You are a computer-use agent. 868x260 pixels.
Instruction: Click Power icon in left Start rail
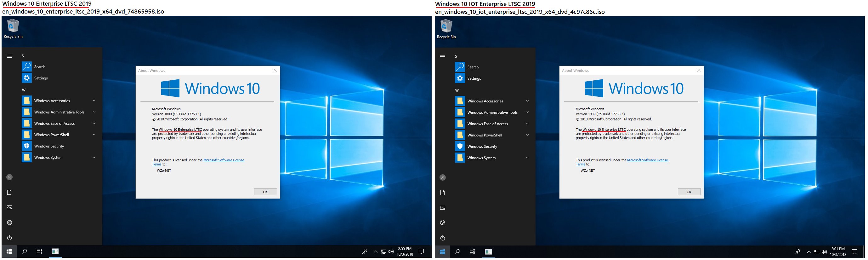(9, 238)
